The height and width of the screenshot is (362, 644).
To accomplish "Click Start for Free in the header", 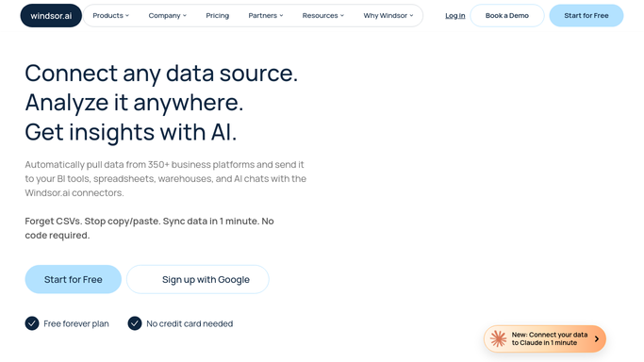I will tap(586, 16).
